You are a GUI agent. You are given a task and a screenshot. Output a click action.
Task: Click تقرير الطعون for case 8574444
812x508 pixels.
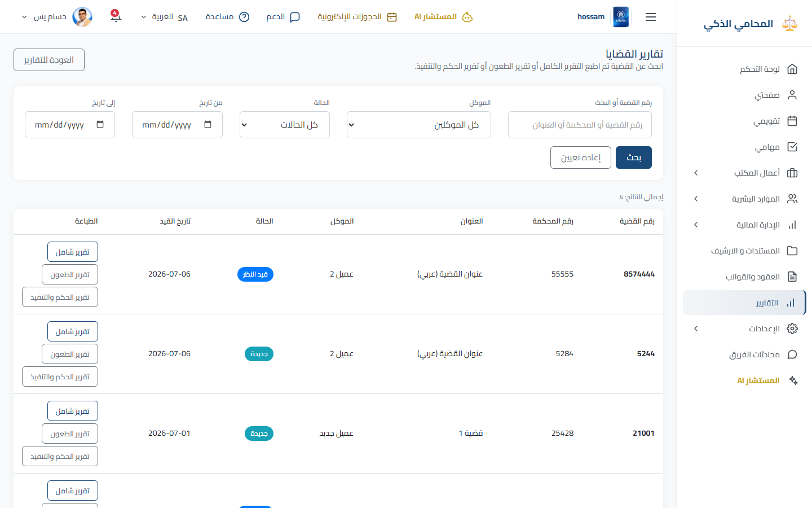(70, 274)
